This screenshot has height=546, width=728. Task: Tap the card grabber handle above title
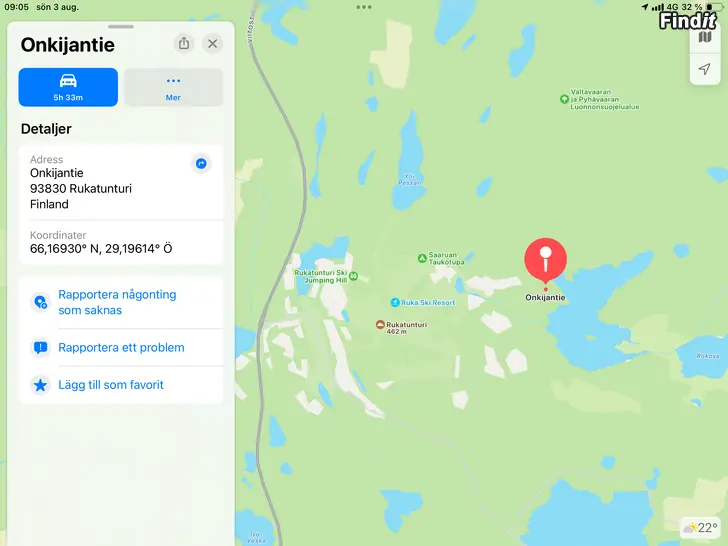click(121, 26)
